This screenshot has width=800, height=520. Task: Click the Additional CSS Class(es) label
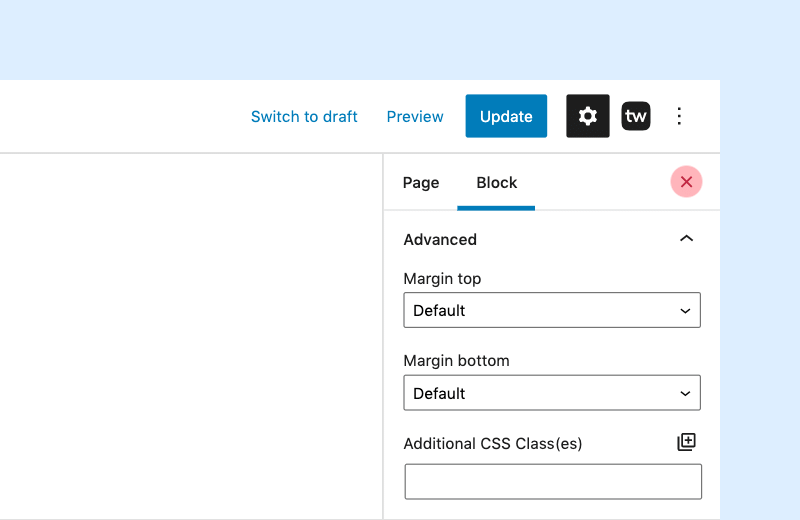click(492, 443)
